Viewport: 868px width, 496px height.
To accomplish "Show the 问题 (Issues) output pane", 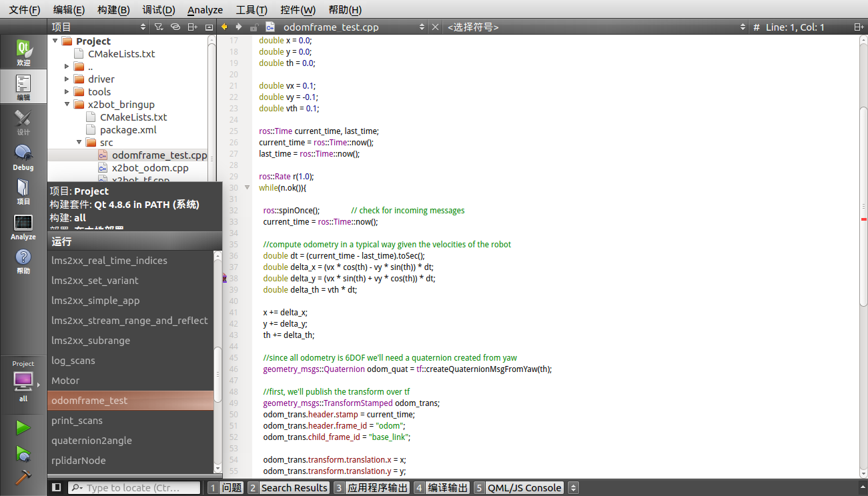I will pyautogui.click(x=225, y=487).
